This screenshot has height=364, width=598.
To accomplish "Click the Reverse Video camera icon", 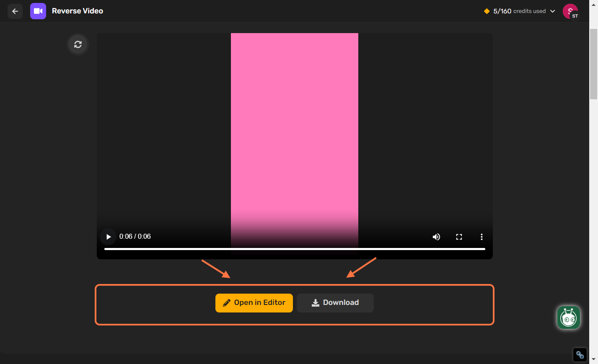I will [x=38, y=11].
